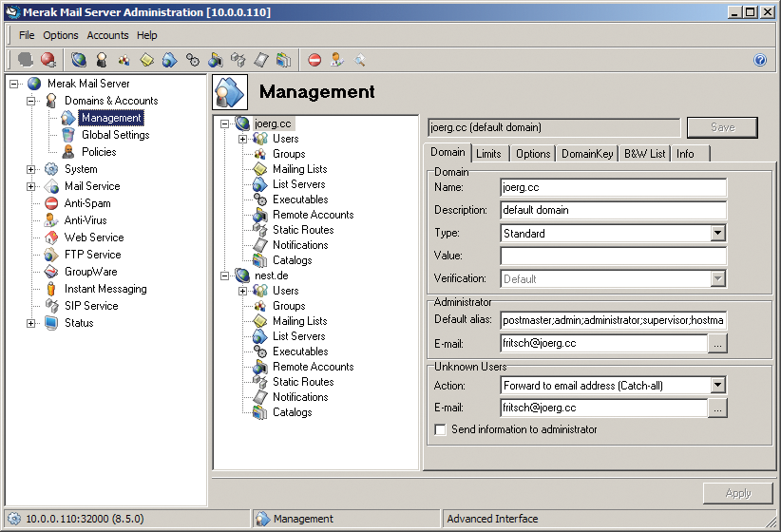Image resolution: width=781 pixels, height=532 pixels.
Task: Select Notifications under joerg.cc
Action: 300,245
